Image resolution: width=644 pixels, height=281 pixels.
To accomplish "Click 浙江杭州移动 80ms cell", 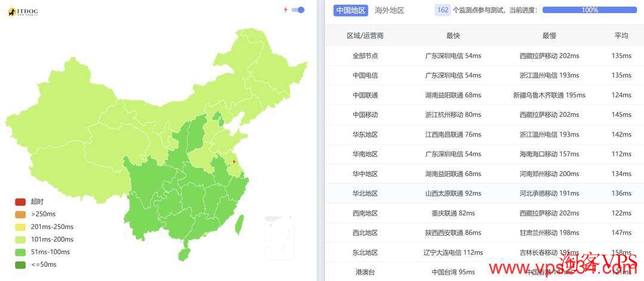I will (453, 115).
